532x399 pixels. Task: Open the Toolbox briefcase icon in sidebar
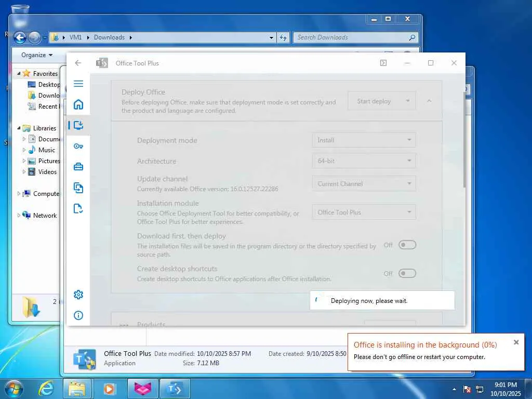click(78, 167)
